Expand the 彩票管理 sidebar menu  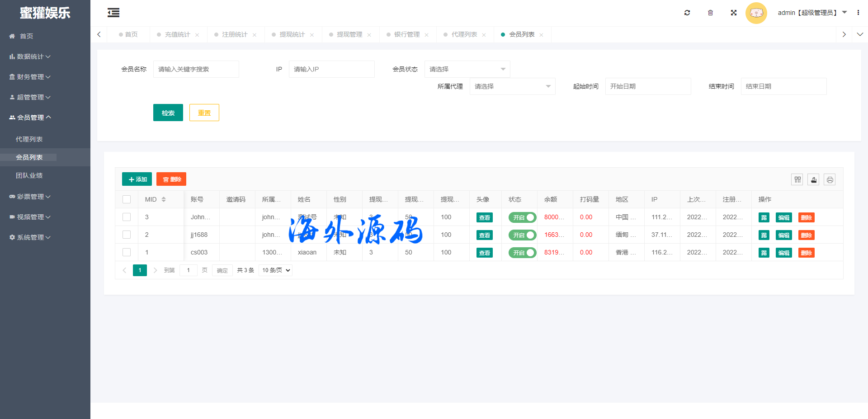tap(30, 197)
